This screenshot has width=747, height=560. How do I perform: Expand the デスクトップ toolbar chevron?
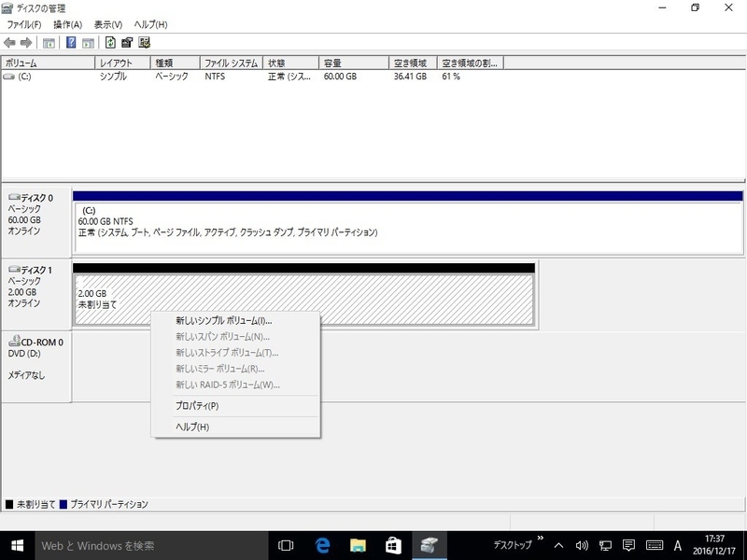coord(541,539)
